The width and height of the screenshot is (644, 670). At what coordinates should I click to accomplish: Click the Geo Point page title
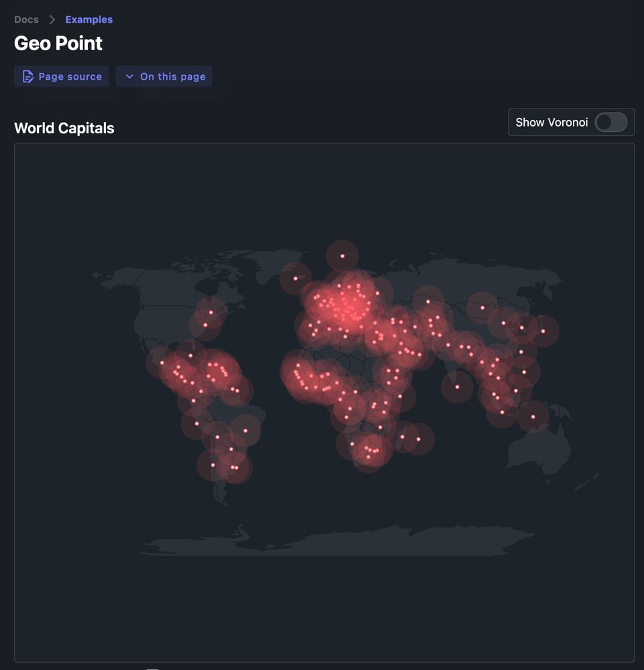pyautogui.click(x=58, y=43)
